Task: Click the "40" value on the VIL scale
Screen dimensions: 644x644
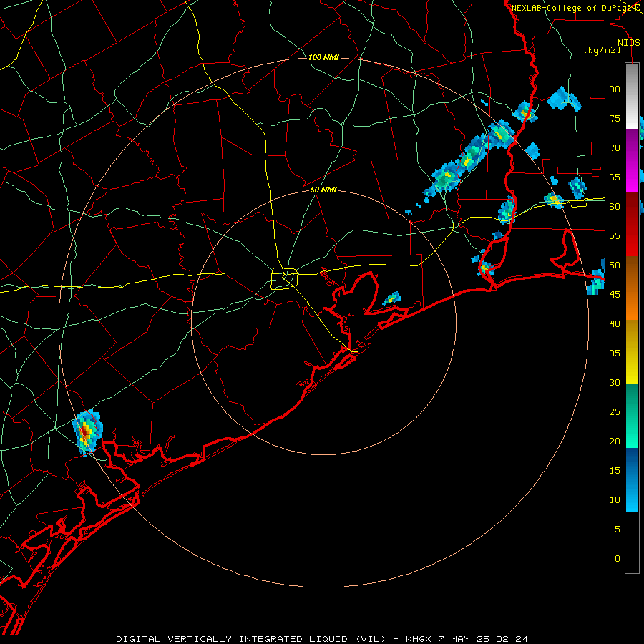Action: pyautogui.click(x=615, y=324)
